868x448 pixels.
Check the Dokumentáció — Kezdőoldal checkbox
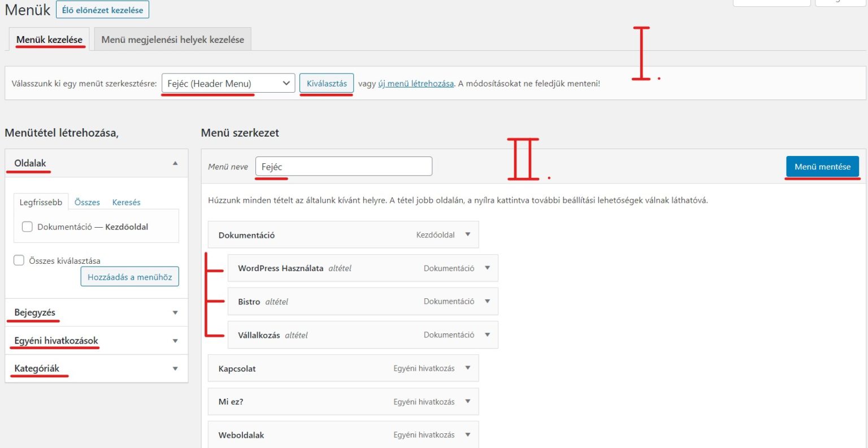[x=27, y=227]
